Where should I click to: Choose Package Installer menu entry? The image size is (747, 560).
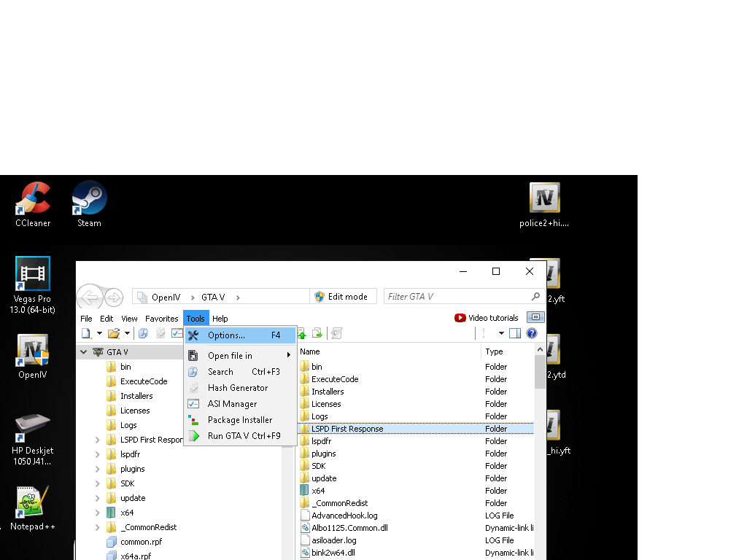(241, 420)
